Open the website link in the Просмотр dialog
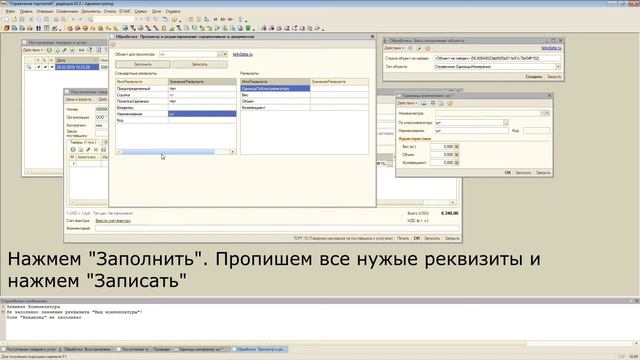The width and height of the screenshot is (640, 360). (x=243, y=54)
